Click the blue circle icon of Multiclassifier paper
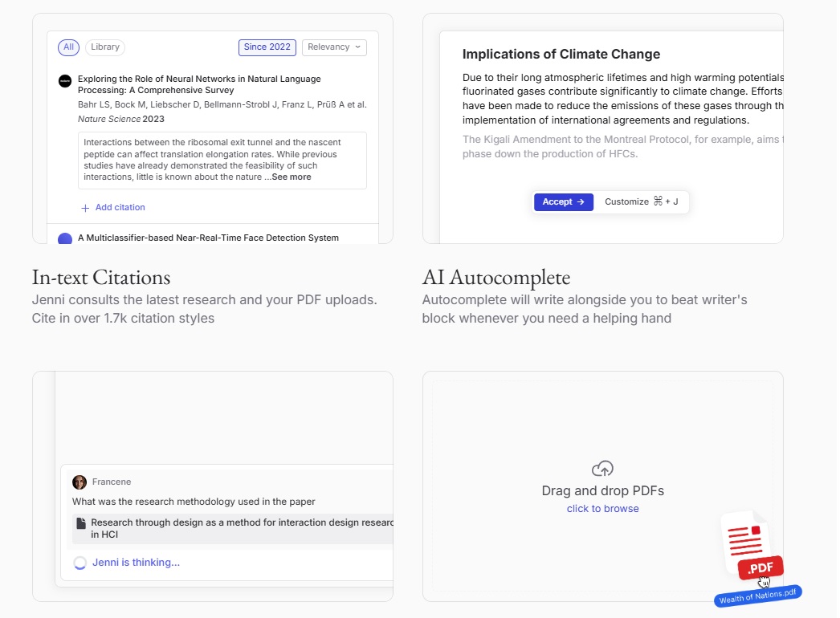This screenshot has width=840, height=618. pos(65,239)
